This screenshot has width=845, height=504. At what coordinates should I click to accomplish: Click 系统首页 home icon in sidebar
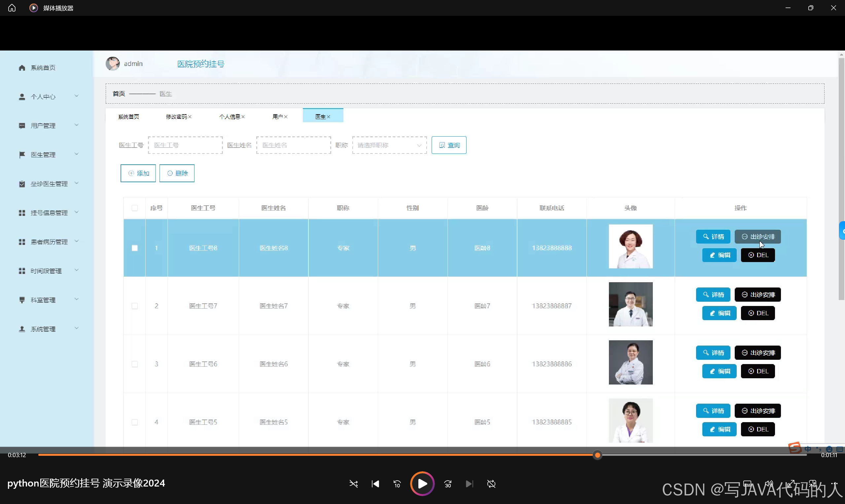click(x=22, y=68)
